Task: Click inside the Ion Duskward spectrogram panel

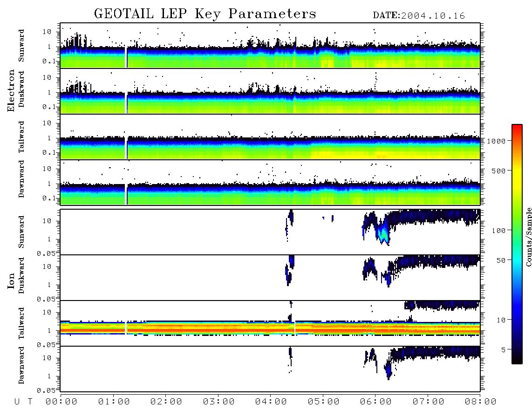Action: click(x=270, y=278)
